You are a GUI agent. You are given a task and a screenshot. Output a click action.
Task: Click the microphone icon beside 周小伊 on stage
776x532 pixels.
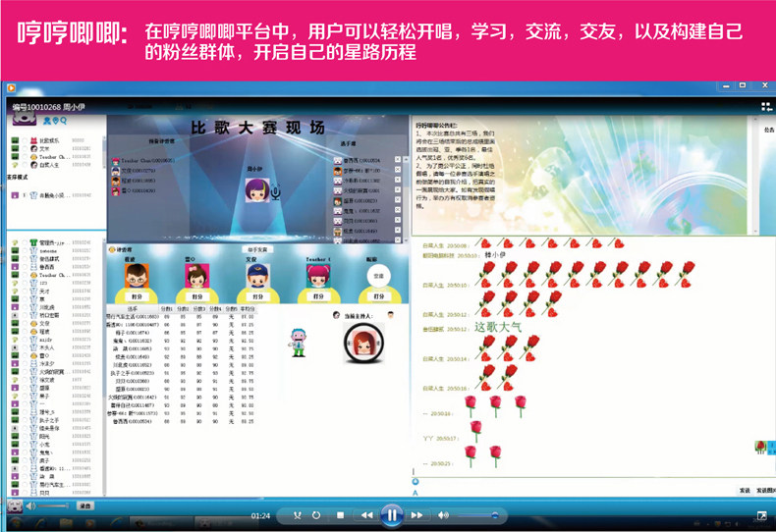pos(276,192)
